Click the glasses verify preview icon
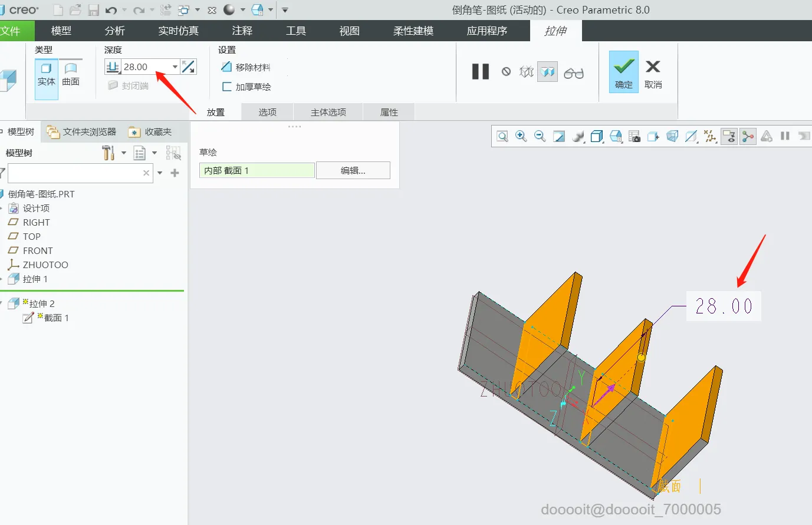The width and height of the screenshot is (812, 525). [573, 72]
